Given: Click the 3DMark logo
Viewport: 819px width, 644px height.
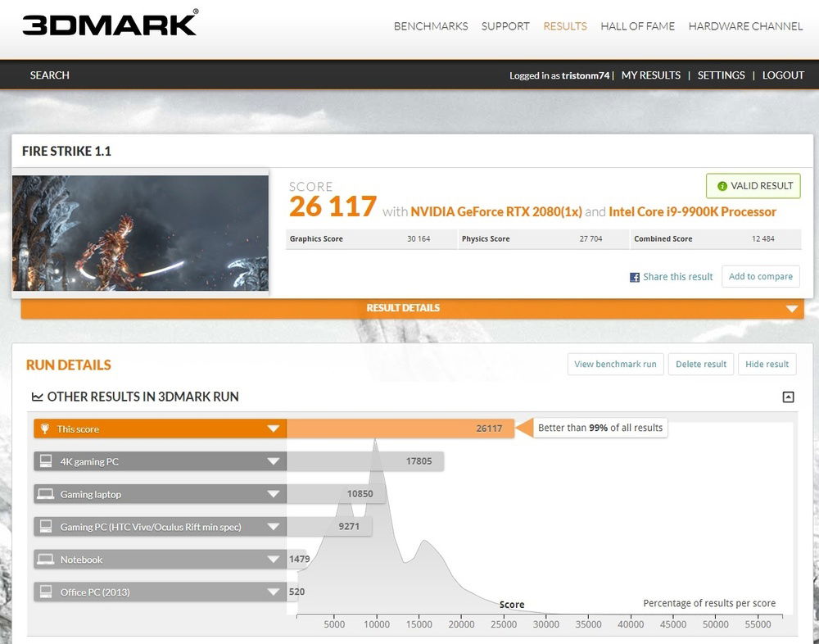Looking at the screenshot, I should click(110, 24).
